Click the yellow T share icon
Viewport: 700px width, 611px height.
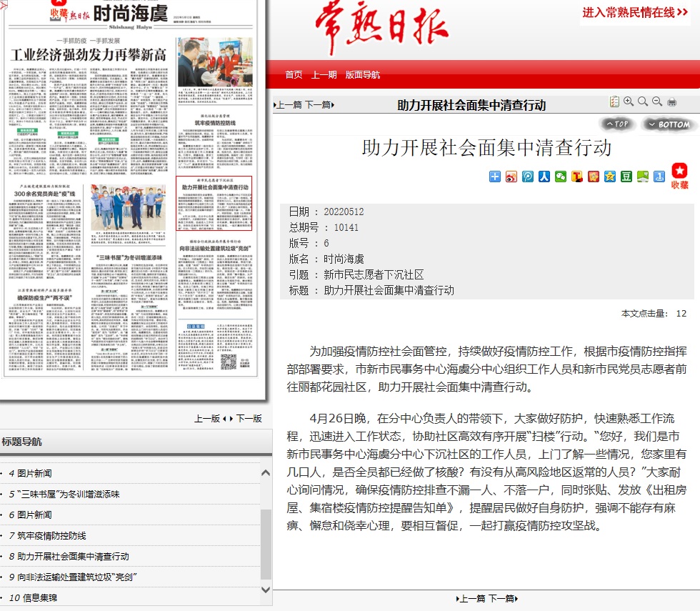tap(577, 177)
